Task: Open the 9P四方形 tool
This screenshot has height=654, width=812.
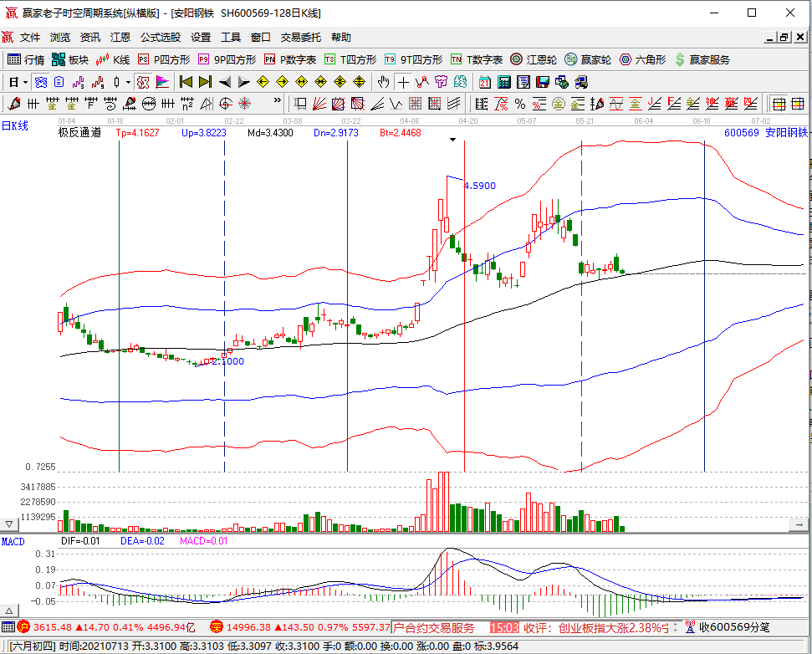Action: pos(227,59)
